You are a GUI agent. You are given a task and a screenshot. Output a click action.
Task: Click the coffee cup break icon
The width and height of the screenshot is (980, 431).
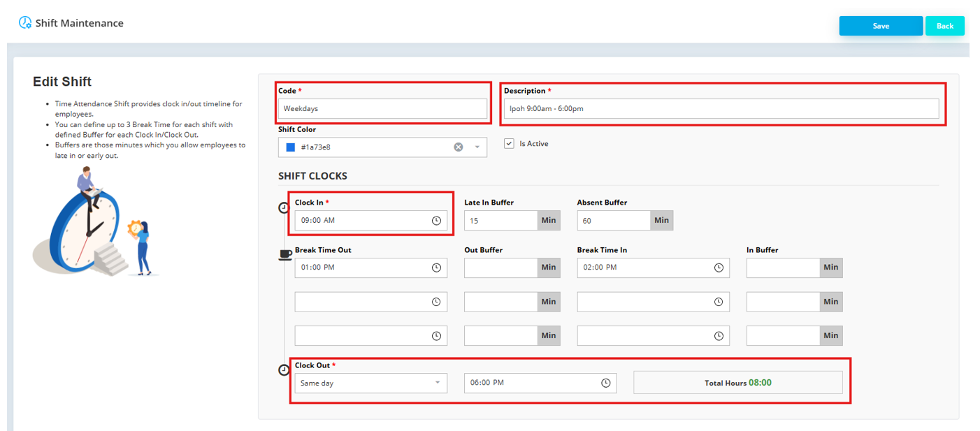(x=284, y=255)
